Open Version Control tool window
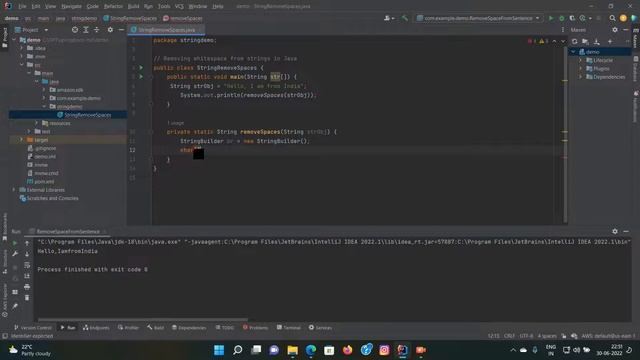The height and width of the screenshot is (360, 640). click(x=33, y=327)
